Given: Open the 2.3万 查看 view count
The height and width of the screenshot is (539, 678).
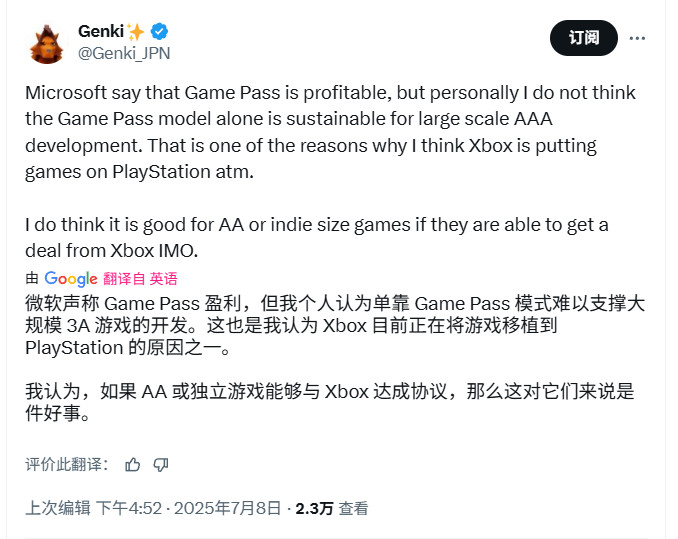Looking at the screenshot, I should pos(331,509).
